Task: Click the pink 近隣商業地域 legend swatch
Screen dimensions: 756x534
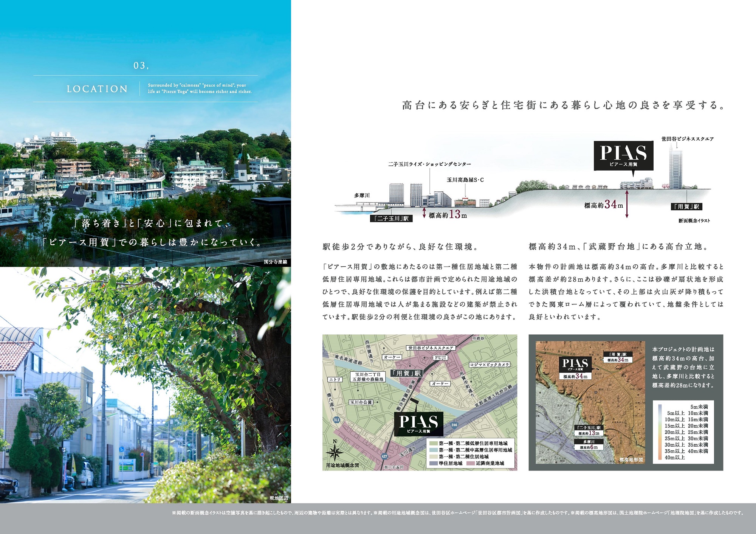Action: [470, 463]
